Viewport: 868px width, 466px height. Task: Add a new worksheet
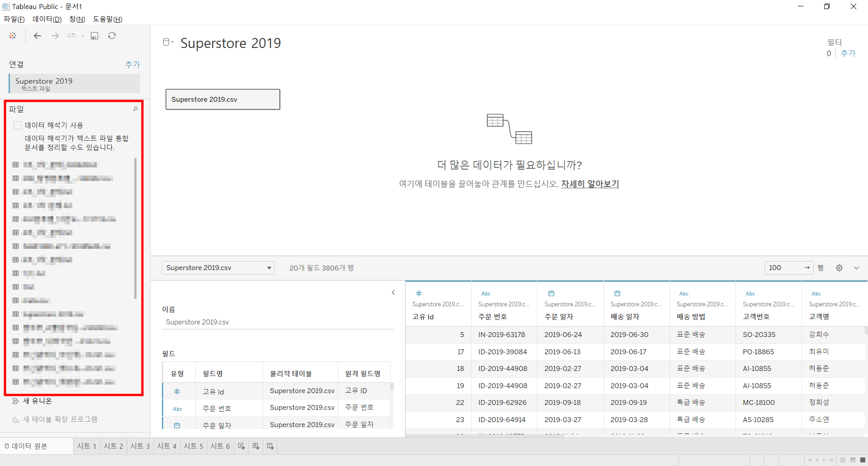click(241, 446)
